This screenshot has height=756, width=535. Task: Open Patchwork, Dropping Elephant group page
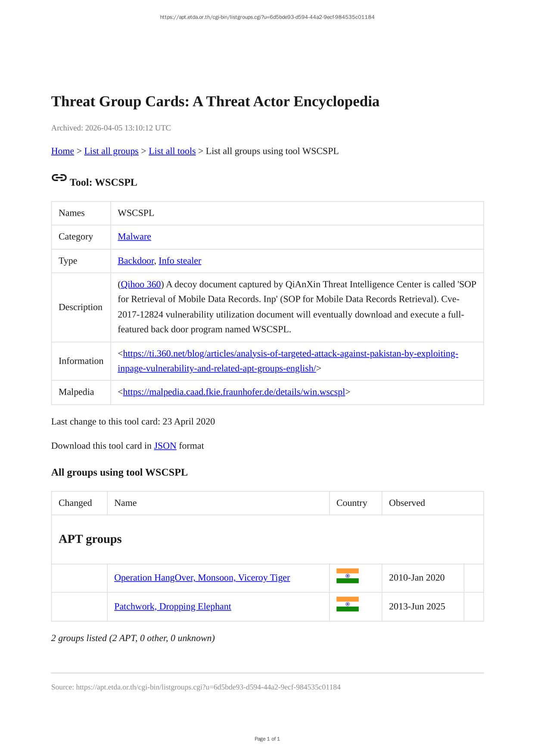[172, 607]
